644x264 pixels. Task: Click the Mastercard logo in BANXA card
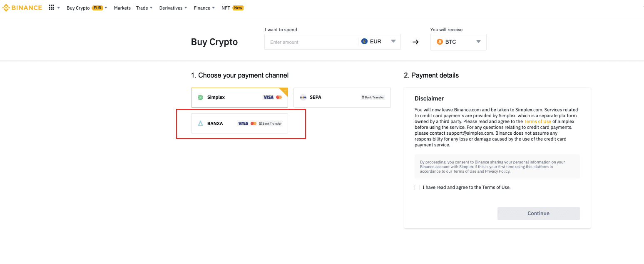tap(254, 123)
